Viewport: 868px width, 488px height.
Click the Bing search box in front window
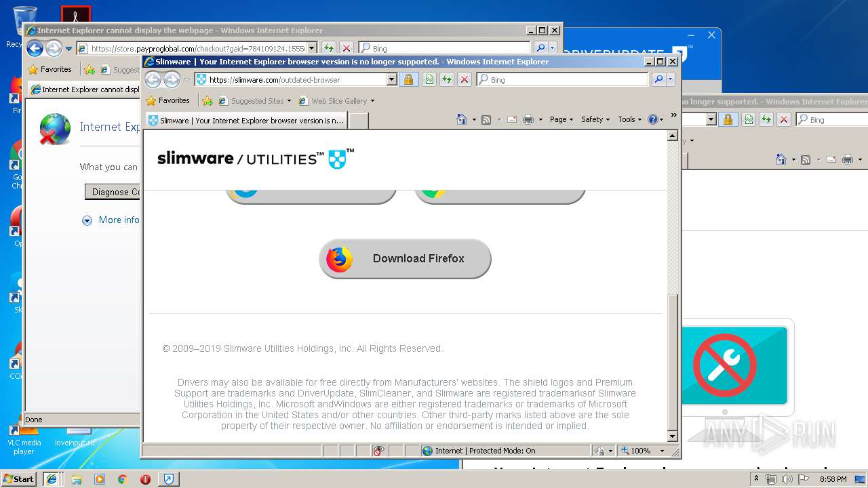562,79
